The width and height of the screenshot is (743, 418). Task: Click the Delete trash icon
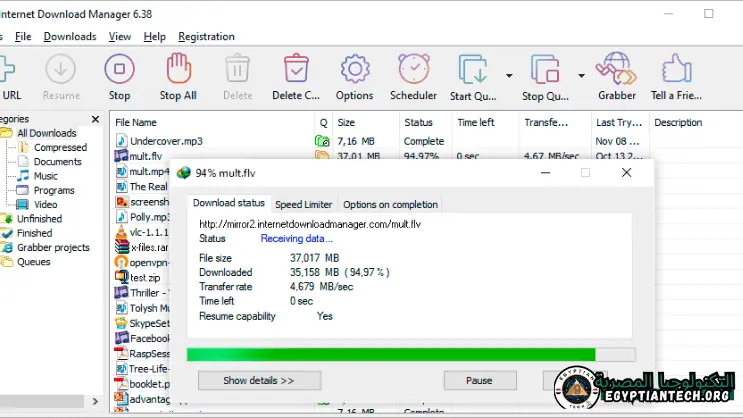pos(237,69)
